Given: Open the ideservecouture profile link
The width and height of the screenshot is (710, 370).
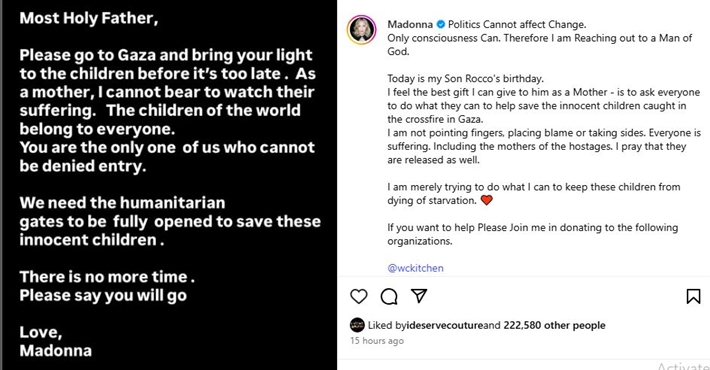Looking at the screenshot, I should 445,325.
